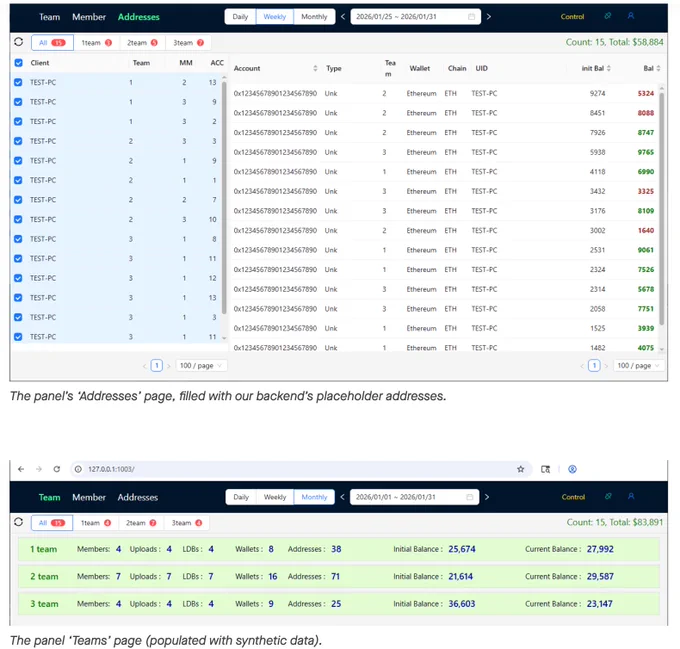The height and width of the screenshot is (649, 680).
Task: Click the 127.0.0.1:1003 address bar
Action: (301, 469)
